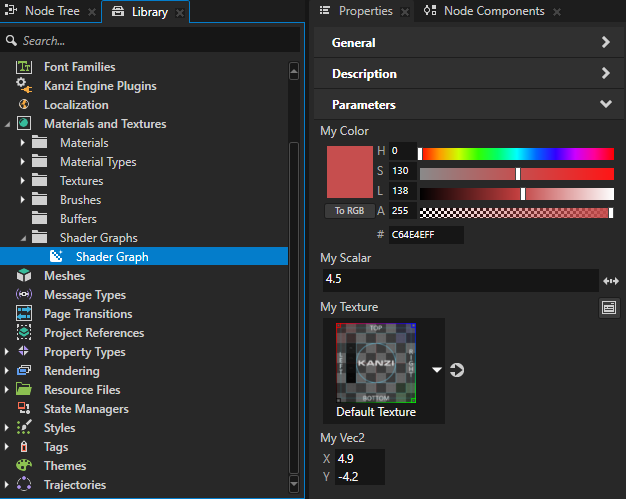Image resolution: width=626 pixels, height=499 pixels.
Task: Click the Project References icon
Action: click(24, 332)
